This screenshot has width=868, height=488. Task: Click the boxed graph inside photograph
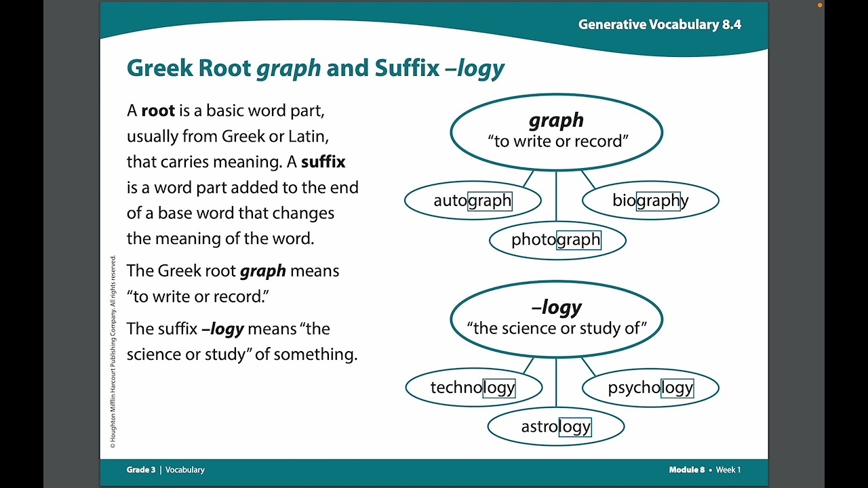pyautogui.click(x=580, y=240)
